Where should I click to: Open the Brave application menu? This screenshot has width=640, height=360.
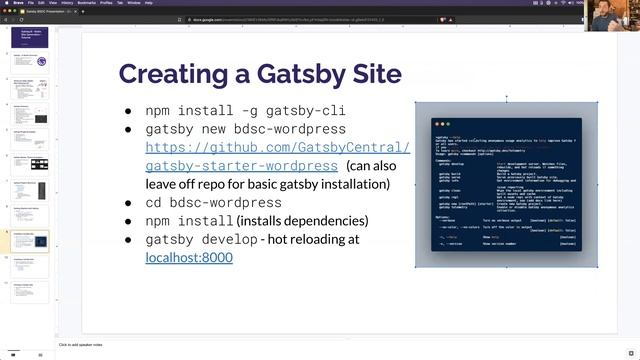(x=18, y=2)
